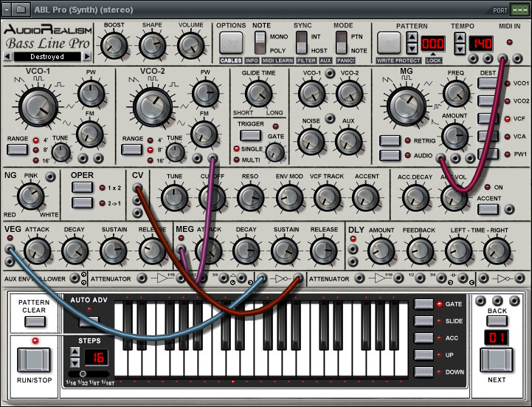Select previous preset with left arrow
This screenshot has width=532, height=407.
[x=7, y=56]
